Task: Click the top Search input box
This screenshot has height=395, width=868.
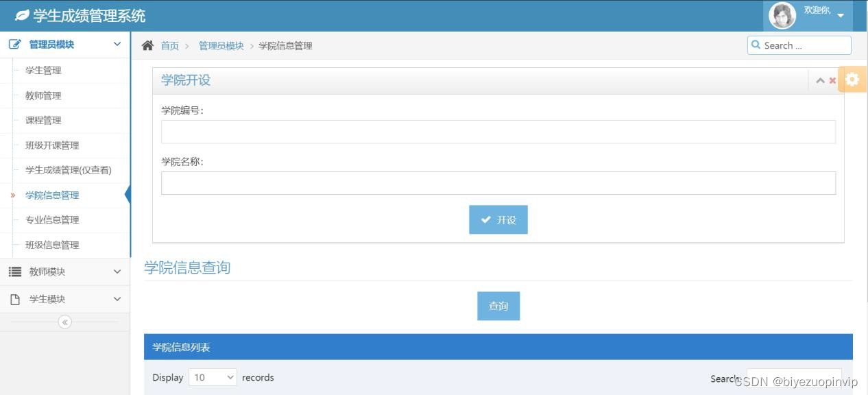Action: tap(799, 45)
